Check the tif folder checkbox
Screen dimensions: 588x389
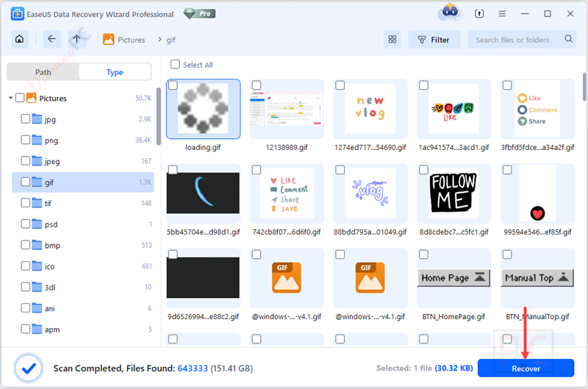[26, 203]
